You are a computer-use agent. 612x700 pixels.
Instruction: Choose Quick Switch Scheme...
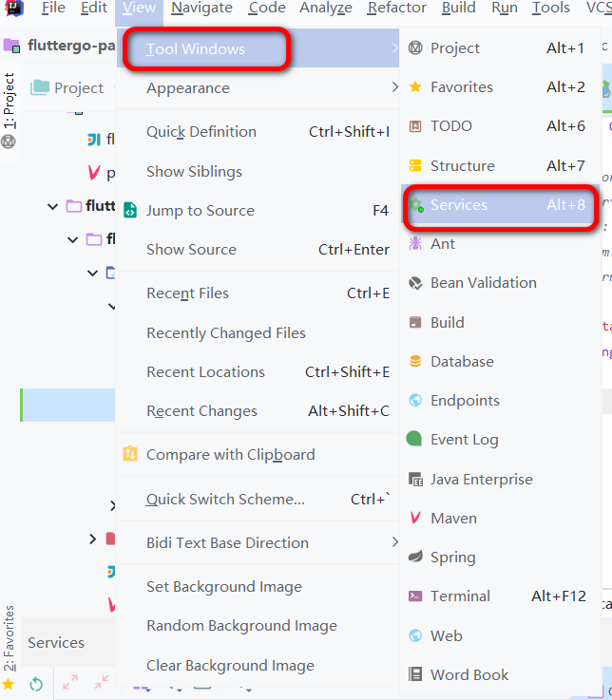tap(258, 499)
